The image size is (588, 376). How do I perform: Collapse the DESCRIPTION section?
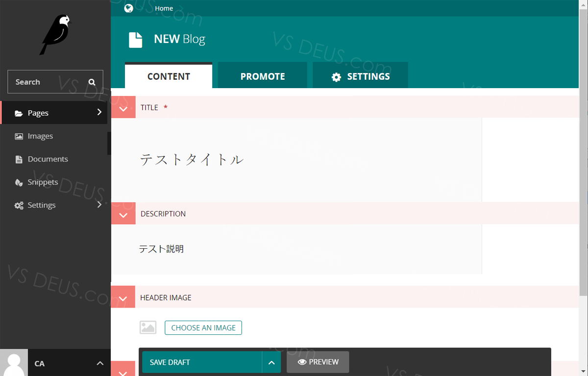pos(123,214)
